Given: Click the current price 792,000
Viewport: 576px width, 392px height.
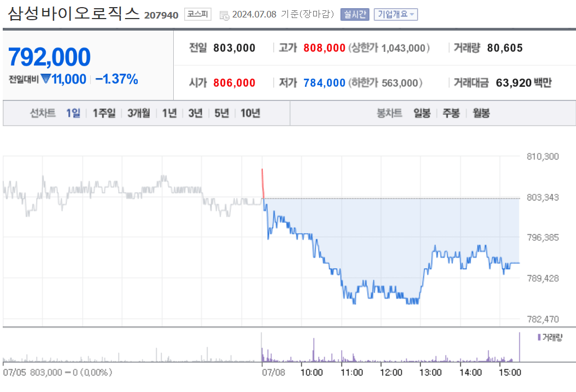Looking at the screenshot, I should click(x=49, y=56).
